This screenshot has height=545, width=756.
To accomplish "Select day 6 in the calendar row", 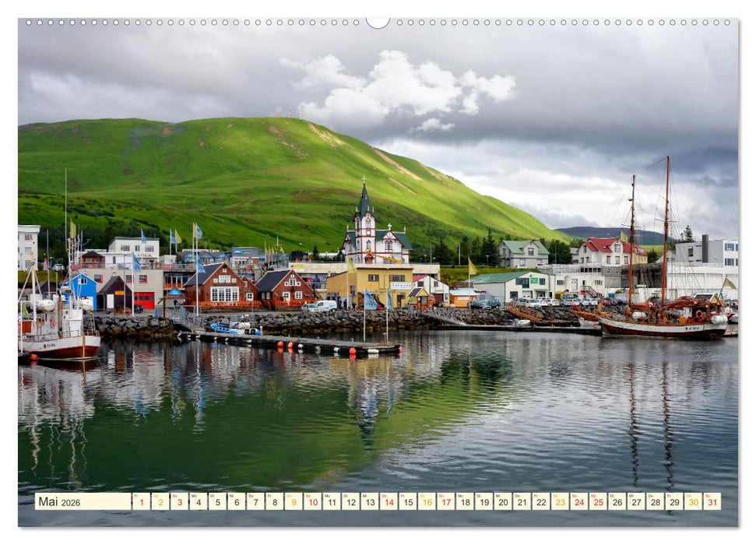I will point(236,501).
